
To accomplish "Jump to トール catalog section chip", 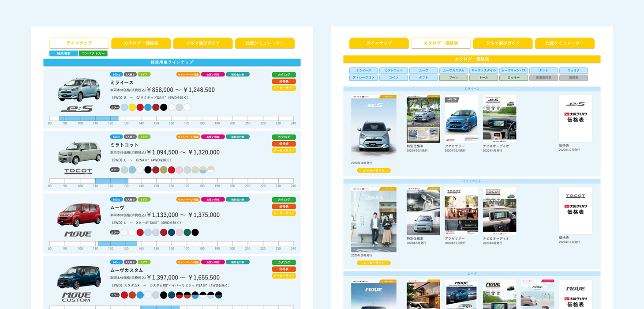I will pyautogui.click(x=483, y=78).
